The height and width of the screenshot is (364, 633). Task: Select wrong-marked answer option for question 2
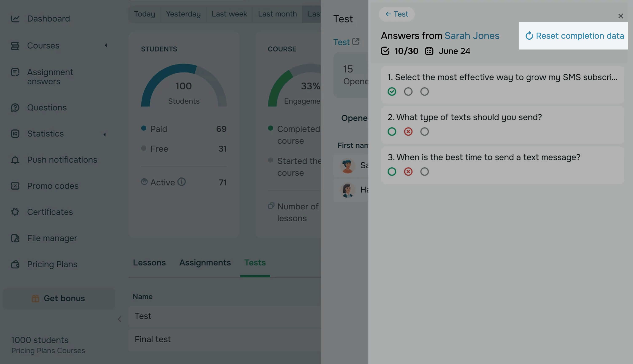click(408, 132)
